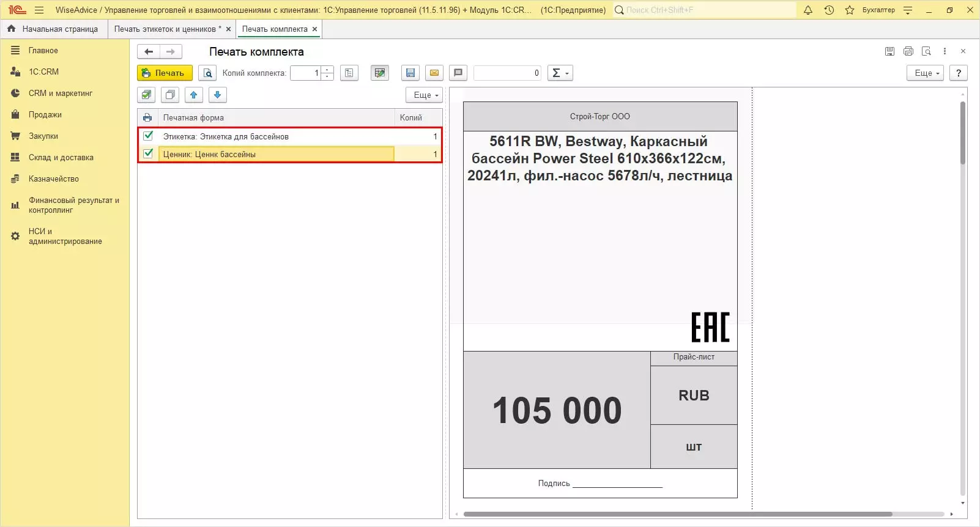Open НСИ и администрирование section
This screenshot has width=980, height=527.
point(65,236)
